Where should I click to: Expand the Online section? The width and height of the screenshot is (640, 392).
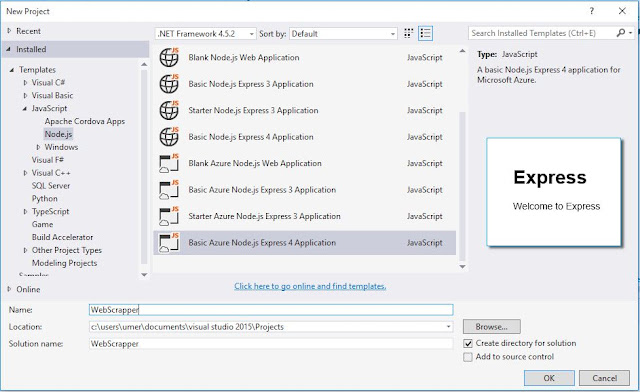[9, 289]
